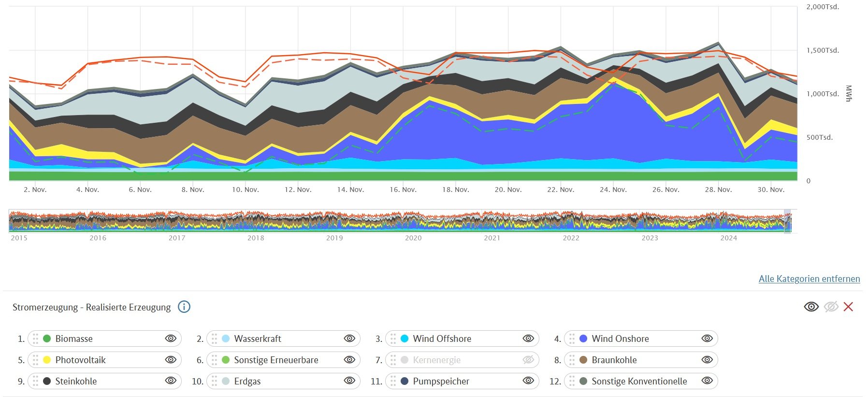Hide the Biomasse series via its eye
The image size is (868, 397).
(x=171, y=338)
